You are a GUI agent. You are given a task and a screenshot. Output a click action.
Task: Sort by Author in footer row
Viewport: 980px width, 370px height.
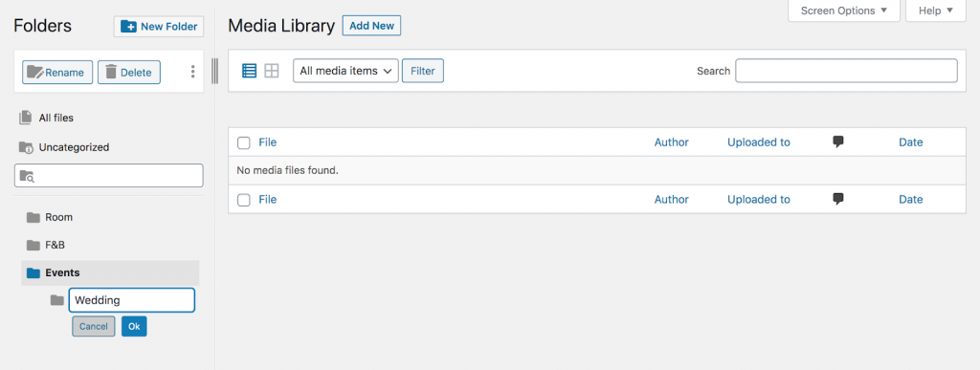click(x=671, y=200)
